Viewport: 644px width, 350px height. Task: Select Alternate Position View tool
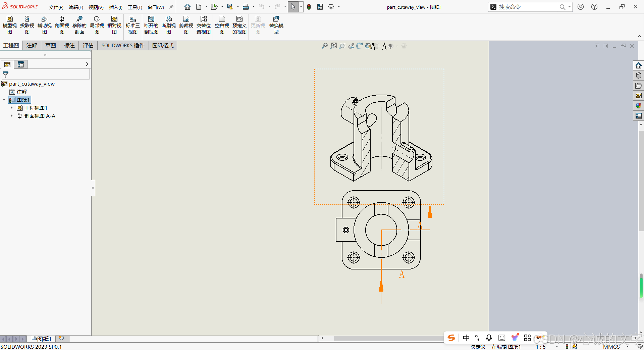coord(204,25)
